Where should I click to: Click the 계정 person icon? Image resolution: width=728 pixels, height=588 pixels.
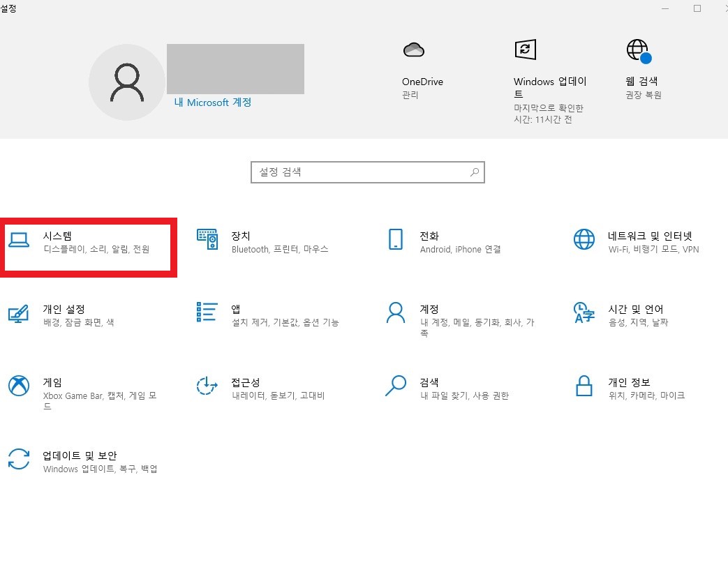(x=396, y=312)
